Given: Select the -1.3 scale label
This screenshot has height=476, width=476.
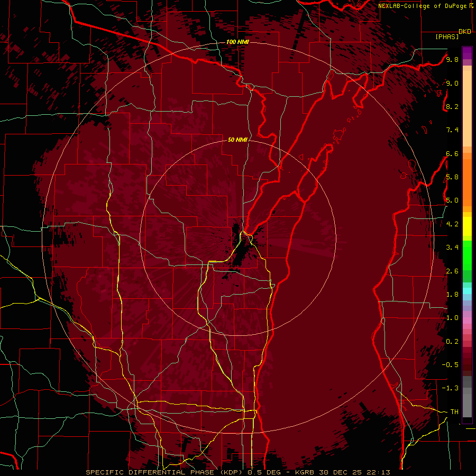Looking at the screenshot, I should tap(450, 388).
